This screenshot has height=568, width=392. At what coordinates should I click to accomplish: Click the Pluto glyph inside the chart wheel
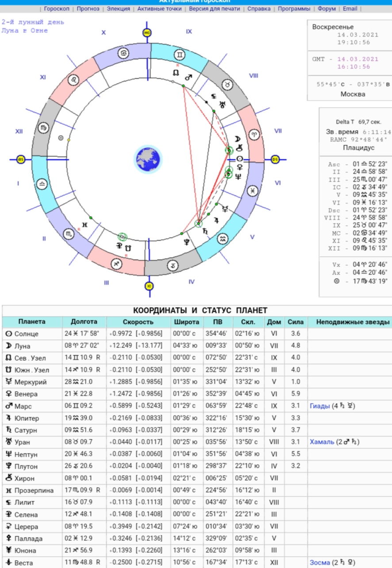click(x=187, y=242)
